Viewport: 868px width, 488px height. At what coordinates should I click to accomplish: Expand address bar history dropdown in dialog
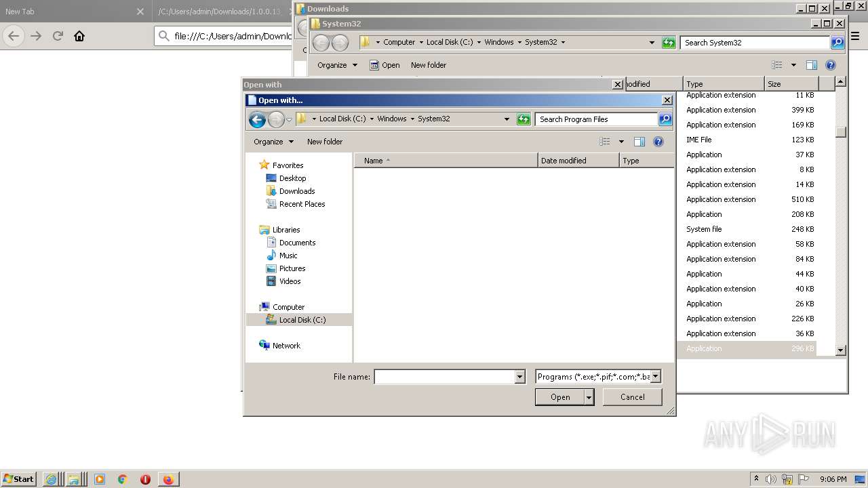[x=507, y=119]
